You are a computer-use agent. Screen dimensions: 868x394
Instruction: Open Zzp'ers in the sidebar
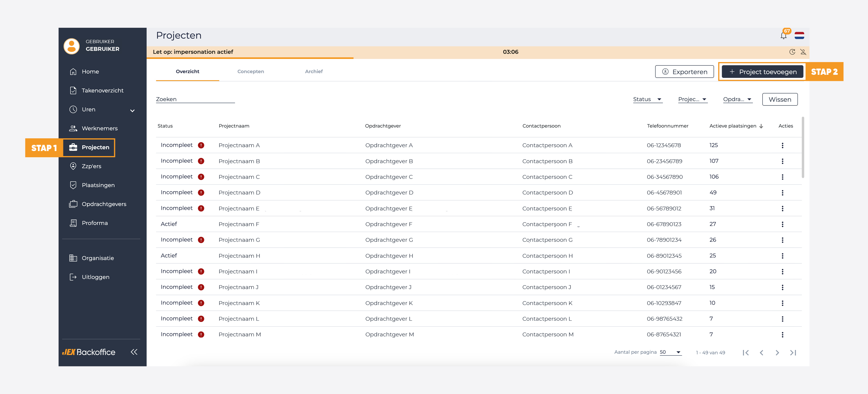tap(85, 166)
